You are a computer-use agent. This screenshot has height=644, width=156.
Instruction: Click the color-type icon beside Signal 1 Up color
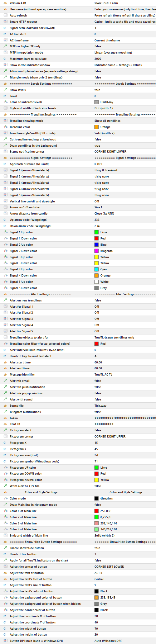[x=5, y=232]
